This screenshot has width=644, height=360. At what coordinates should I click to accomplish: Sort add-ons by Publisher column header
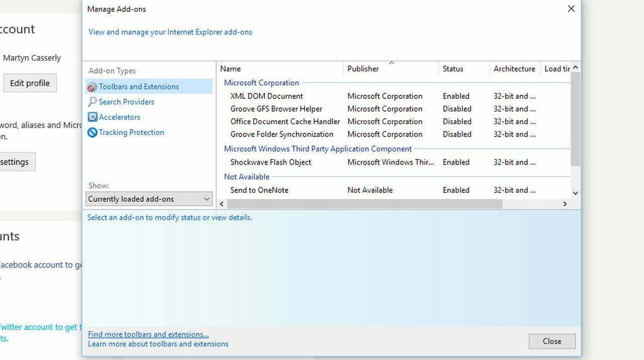tap(391, 69)
